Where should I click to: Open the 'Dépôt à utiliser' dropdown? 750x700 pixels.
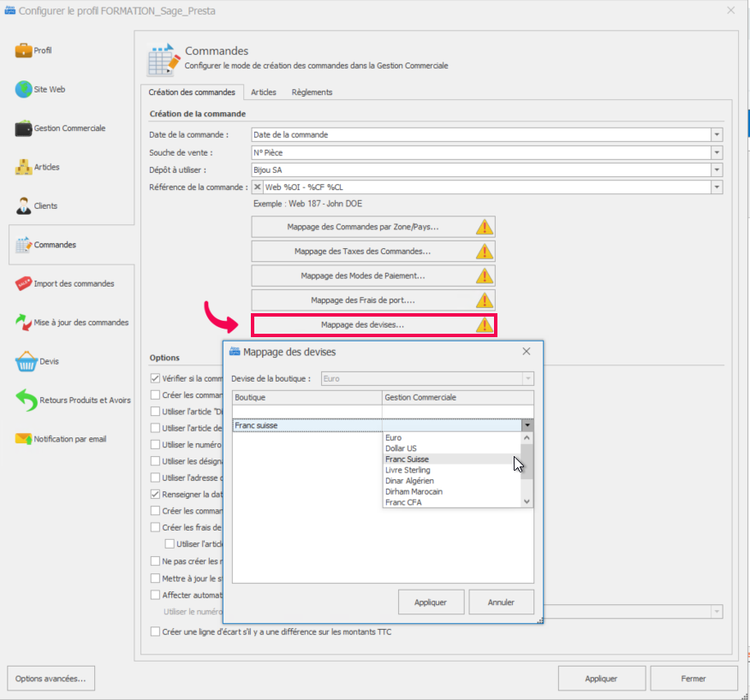pyautogui.click(x=717, y=169)
